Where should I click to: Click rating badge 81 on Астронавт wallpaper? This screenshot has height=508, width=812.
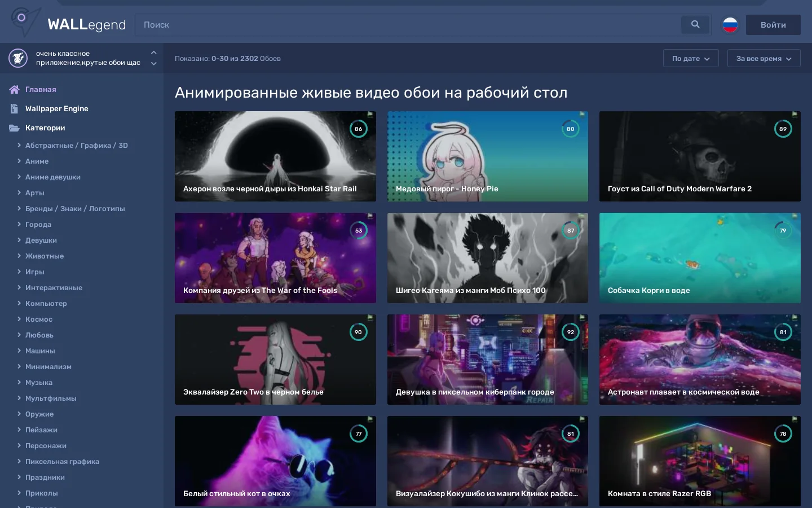(x=783, y=332)
